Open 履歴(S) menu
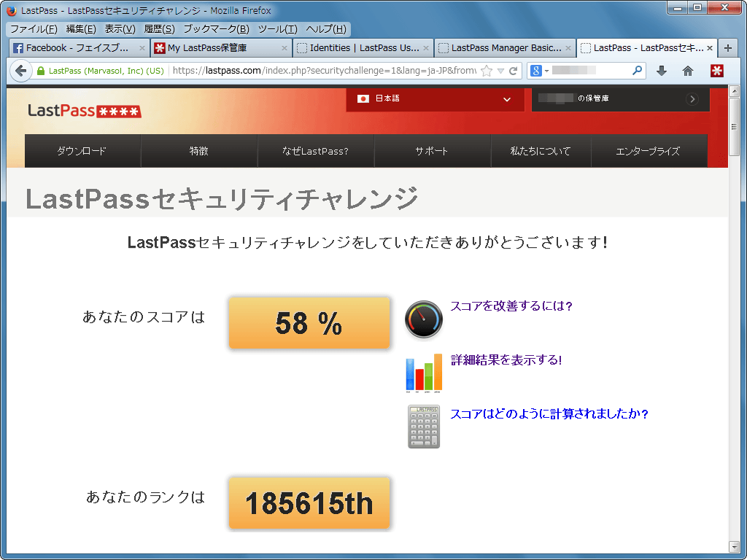 click(x=159, y=29)
